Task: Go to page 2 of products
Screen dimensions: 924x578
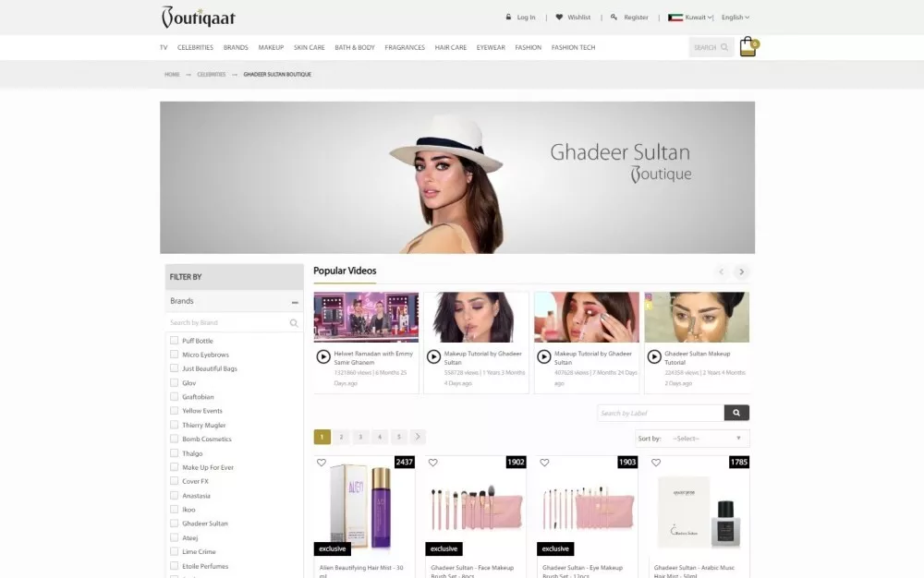Action: pyautogui.click(x=341, y=437)
